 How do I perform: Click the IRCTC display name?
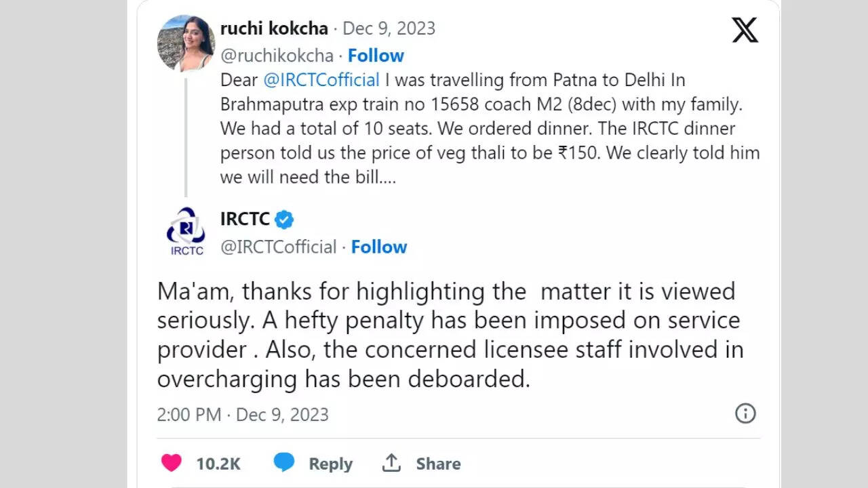(x=245, y=219)
